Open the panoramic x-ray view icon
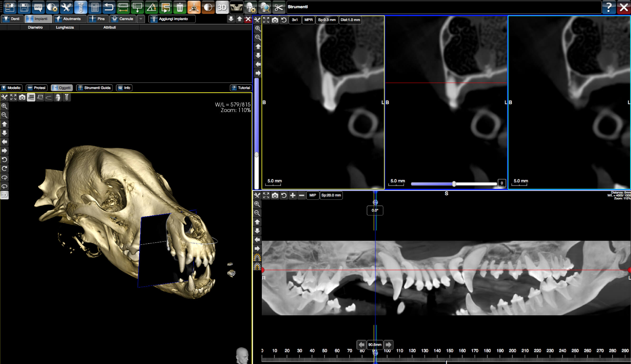 coord(236,7)
